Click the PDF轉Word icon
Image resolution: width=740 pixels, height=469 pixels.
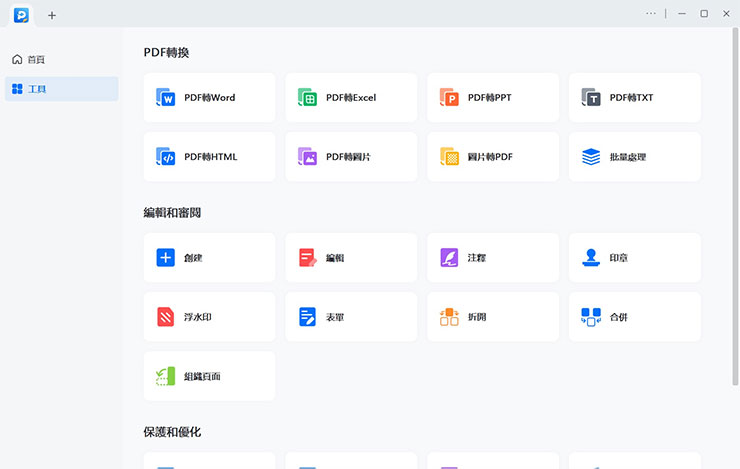click(x=166, y=97)
